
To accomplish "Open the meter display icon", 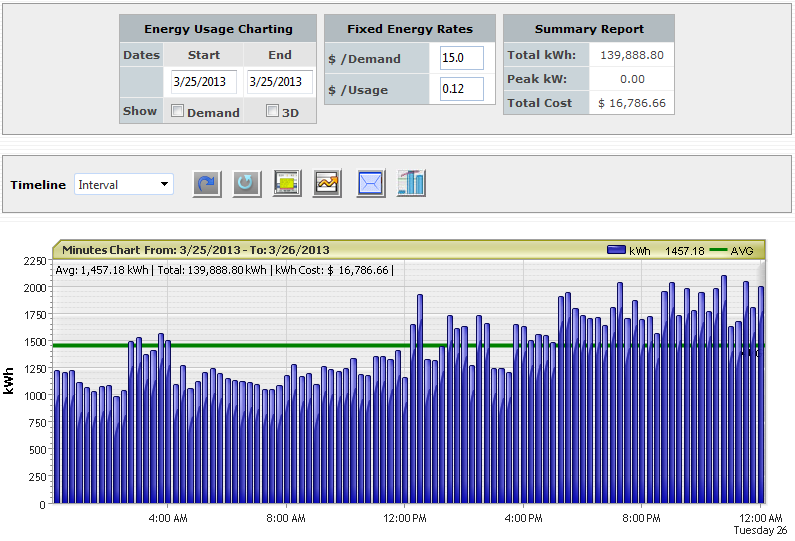I will (x=287, y=183).
